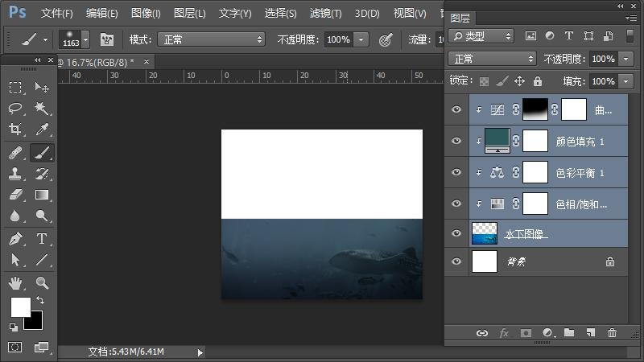Viewport: 644px width, 362px height.
Task: Delete the selected layer
Action: (x=612, y=333)
